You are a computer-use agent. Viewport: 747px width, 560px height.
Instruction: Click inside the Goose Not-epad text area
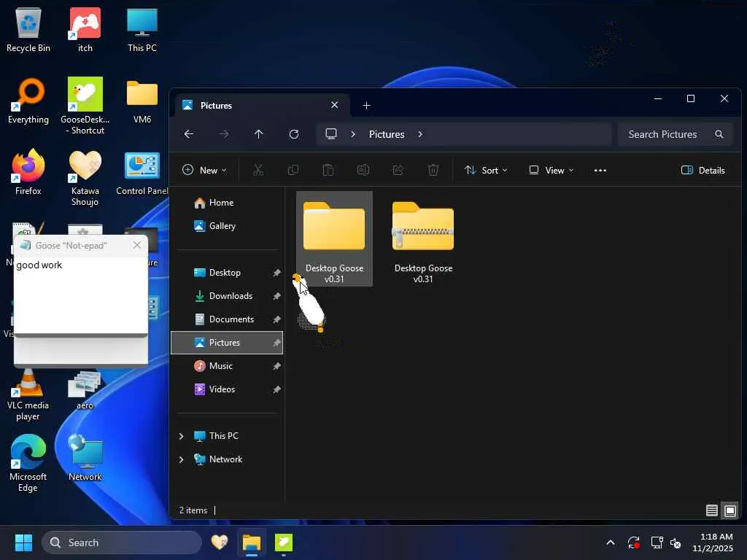81,295
